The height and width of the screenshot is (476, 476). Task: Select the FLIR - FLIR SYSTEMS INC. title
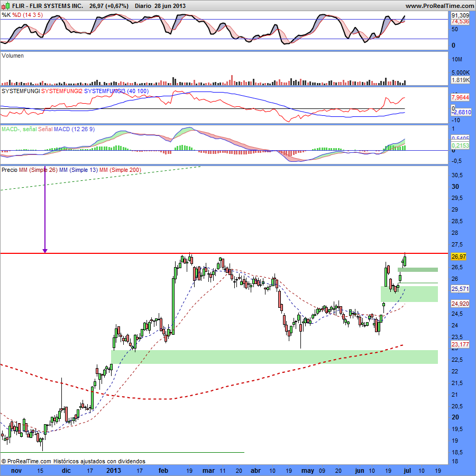pyautogui.click(x=48, y=6)
